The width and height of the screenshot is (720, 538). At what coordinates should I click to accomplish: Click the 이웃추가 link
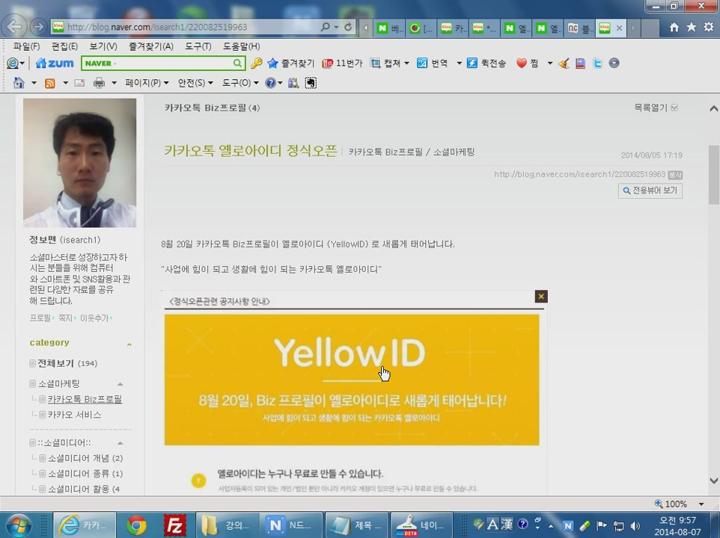[x=95, y=318]
